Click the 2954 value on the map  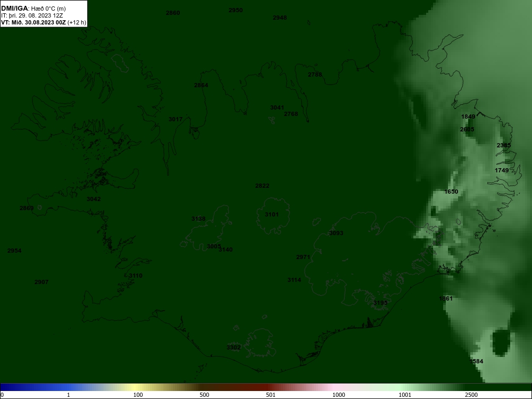14,251
